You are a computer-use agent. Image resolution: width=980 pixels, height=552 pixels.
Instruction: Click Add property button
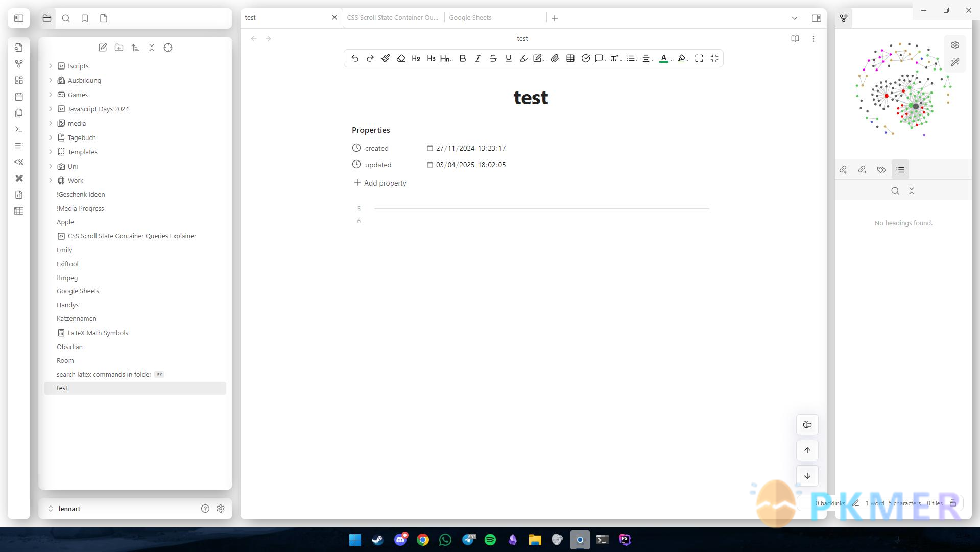coord(380,183)
